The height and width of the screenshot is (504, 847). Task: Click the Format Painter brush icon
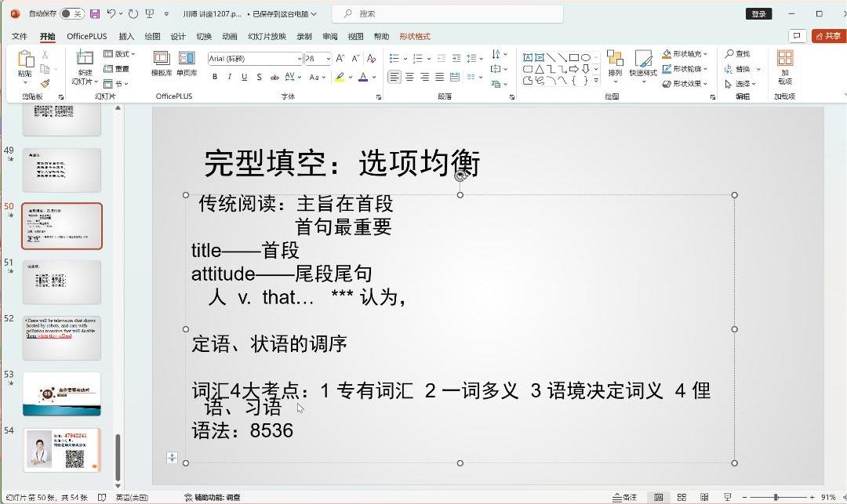(45, 83)
